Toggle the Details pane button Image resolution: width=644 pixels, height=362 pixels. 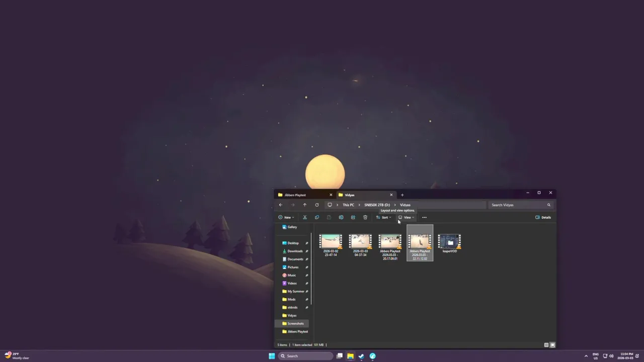[x=543, y=217]
